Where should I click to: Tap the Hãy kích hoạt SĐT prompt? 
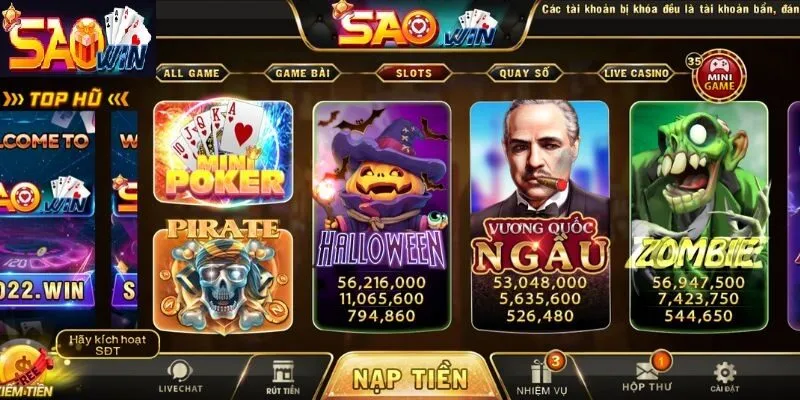click(x=108, y=344)
